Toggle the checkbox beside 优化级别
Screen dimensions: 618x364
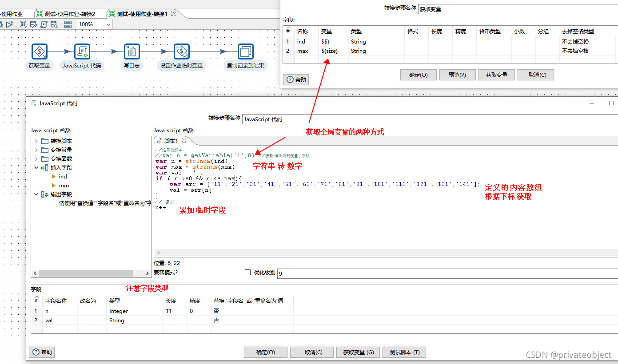pyautogui.click(x=248, y=272)
